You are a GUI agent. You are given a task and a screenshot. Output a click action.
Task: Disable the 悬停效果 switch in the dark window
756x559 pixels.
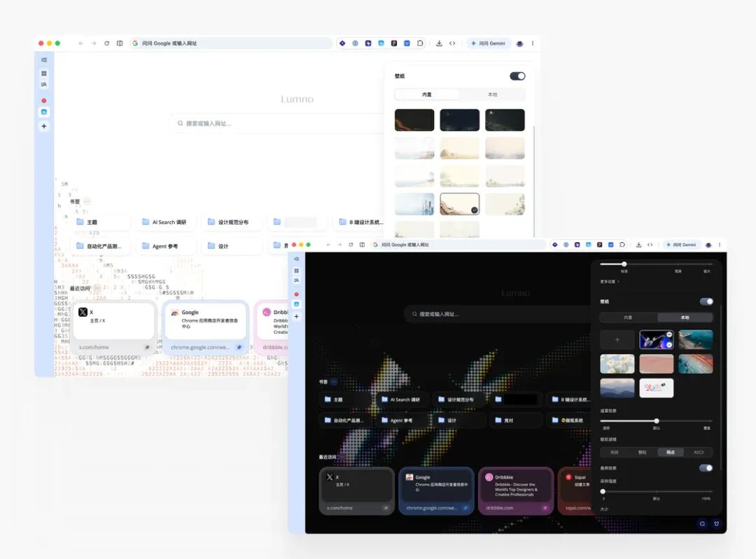(x=706, y=468)
